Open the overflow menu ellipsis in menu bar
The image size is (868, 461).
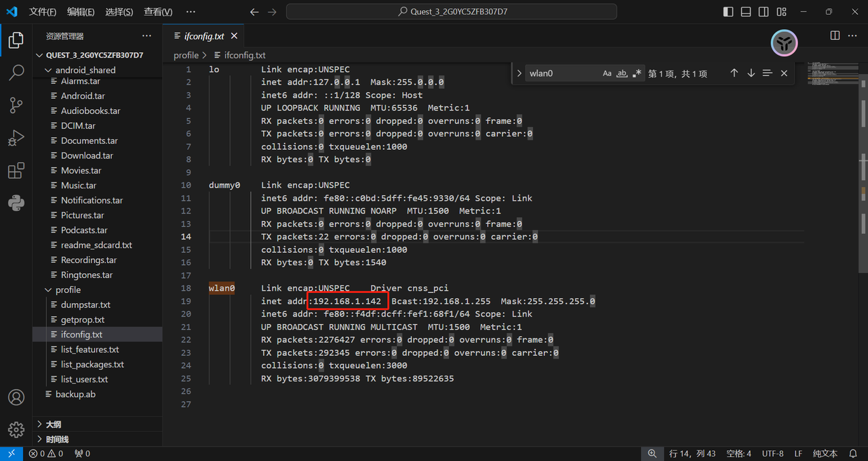(x=190, y=12)
